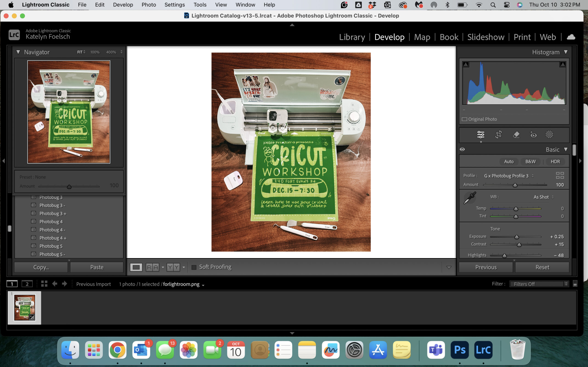This screenshot has width=588, height=367.
Task: Switch to the Library module
Action: click(x=352, y=37)
